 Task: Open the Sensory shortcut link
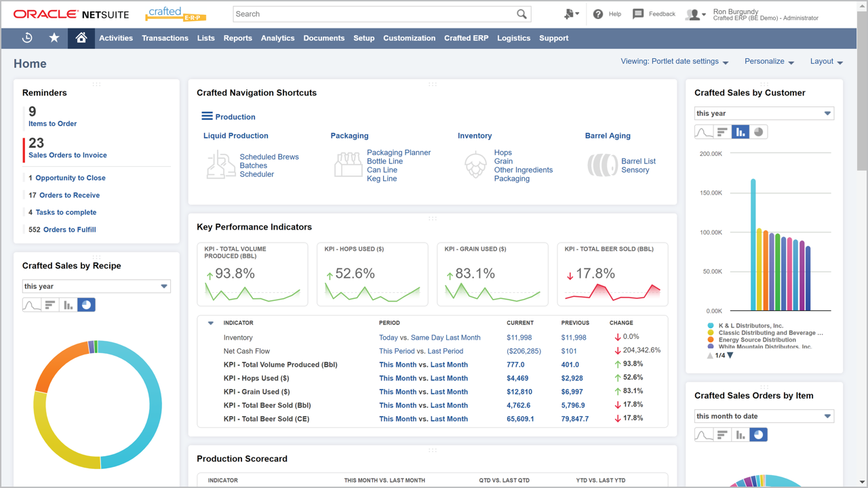(x=635, y=170)
